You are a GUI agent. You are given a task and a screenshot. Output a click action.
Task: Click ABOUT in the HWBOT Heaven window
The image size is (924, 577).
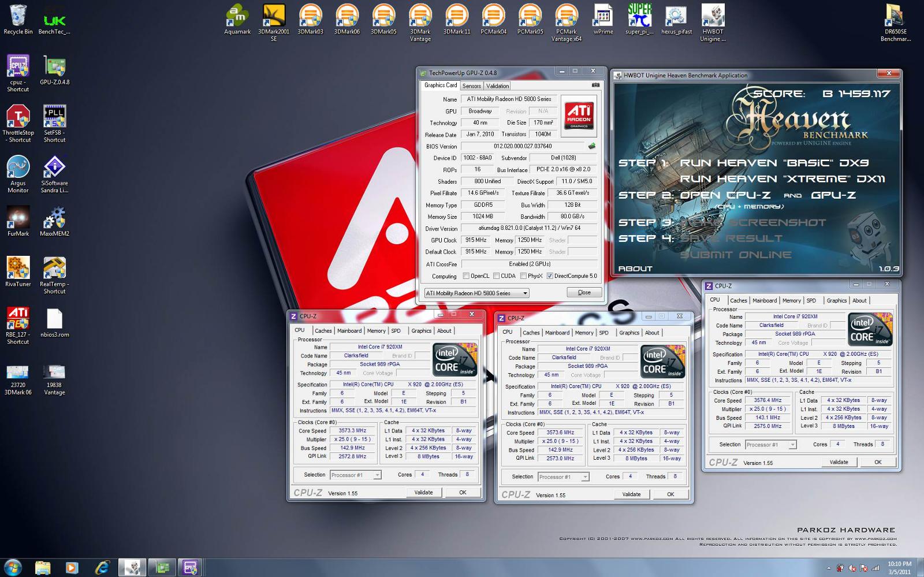[x=635, y=269]
